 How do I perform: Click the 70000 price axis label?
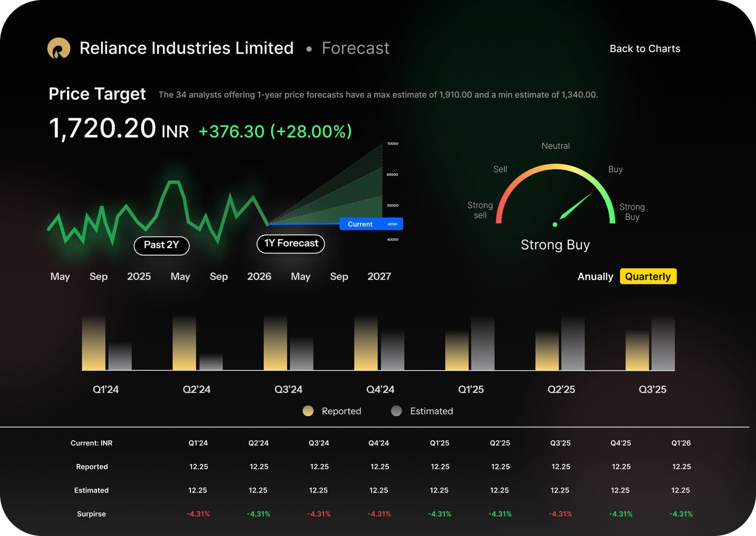[x=393, y=144]
